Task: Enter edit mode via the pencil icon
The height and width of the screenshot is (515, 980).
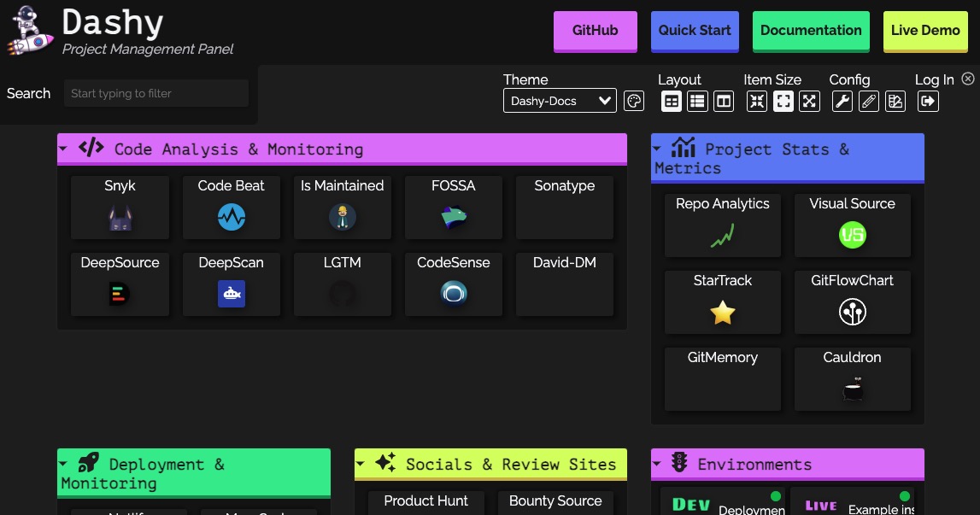Action: click(x=869, y=101)
